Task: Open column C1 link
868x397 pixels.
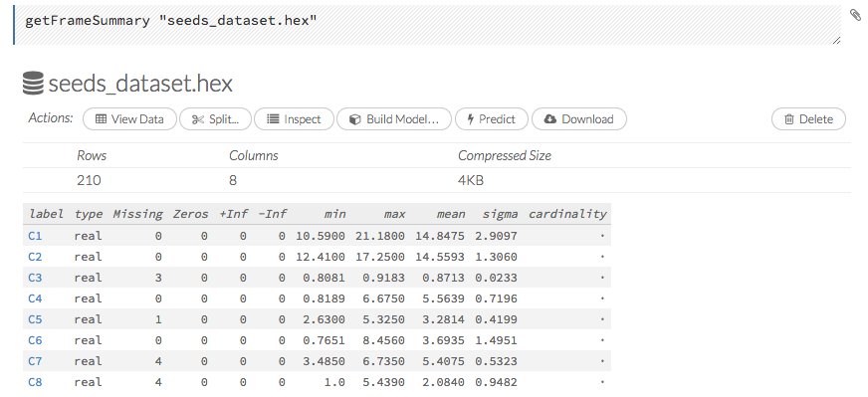Action: [35, 236]
